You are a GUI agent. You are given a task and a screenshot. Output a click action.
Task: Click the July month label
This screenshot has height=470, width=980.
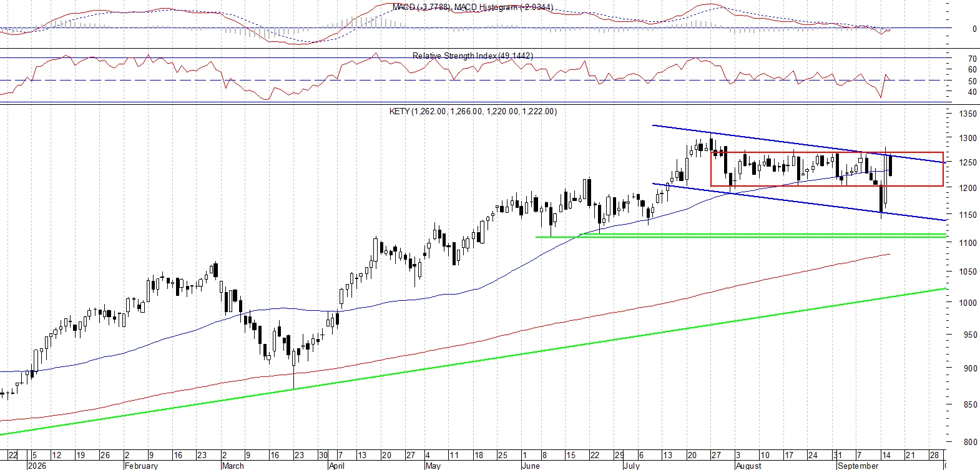[x=632, y=466]
